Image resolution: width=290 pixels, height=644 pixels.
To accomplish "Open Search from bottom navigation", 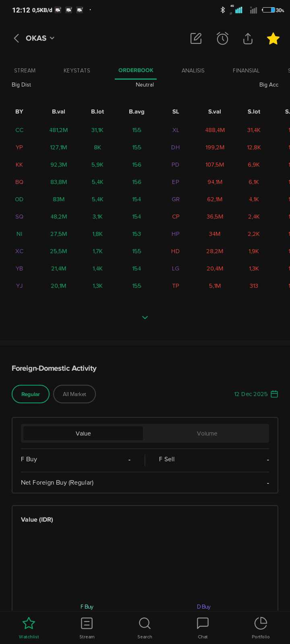I will click(145, 627).
